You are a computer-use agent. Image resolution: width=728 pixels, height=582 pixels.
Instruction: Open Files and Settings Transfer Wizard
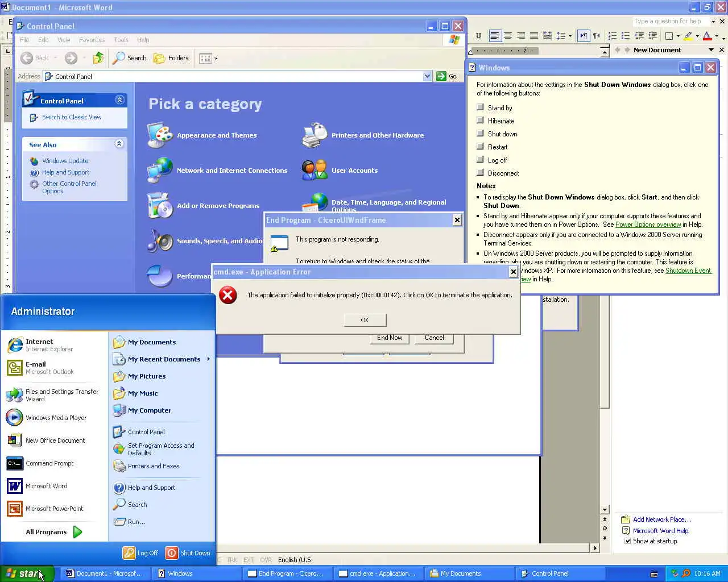[52, 395]
